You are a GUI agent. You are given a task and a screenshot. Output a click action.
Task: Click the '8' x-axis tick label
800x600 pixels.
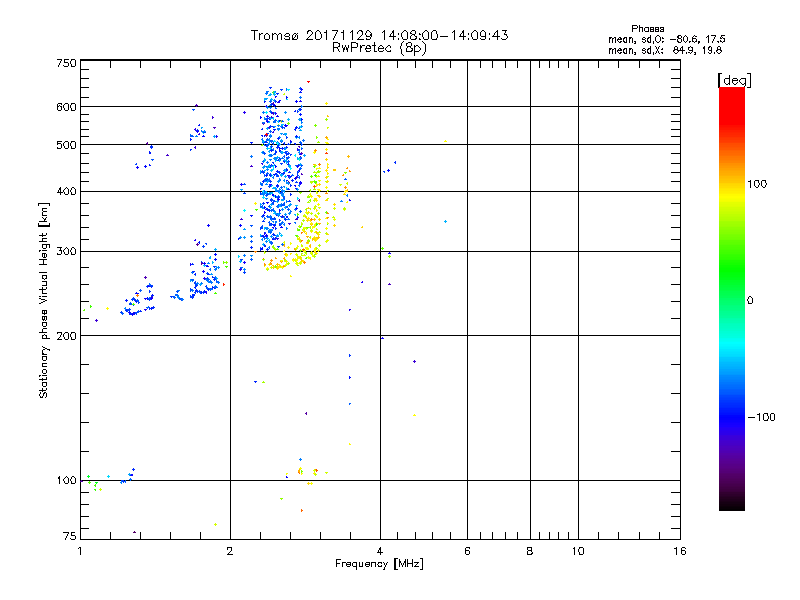point(530,551)
